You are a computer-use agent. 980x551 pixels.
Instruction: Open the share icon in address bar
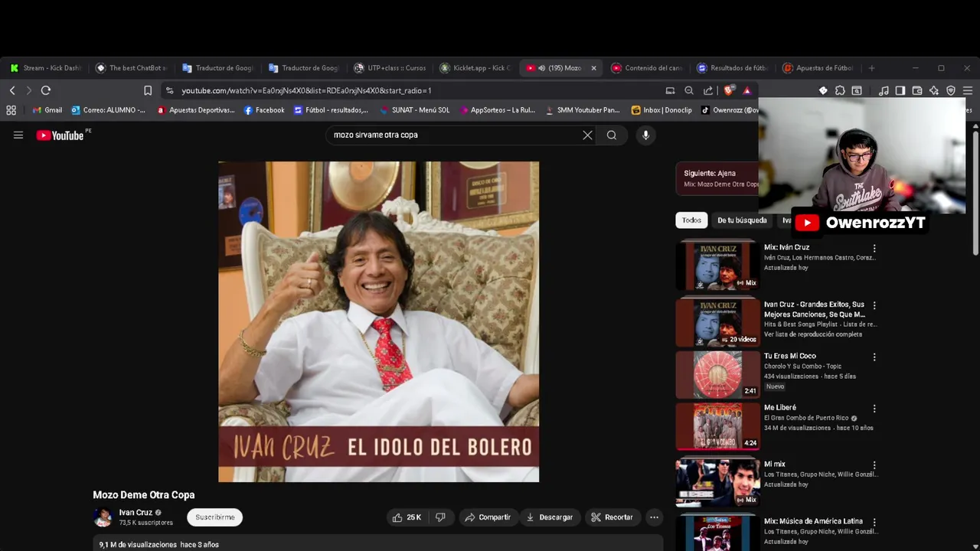[708, 90]
